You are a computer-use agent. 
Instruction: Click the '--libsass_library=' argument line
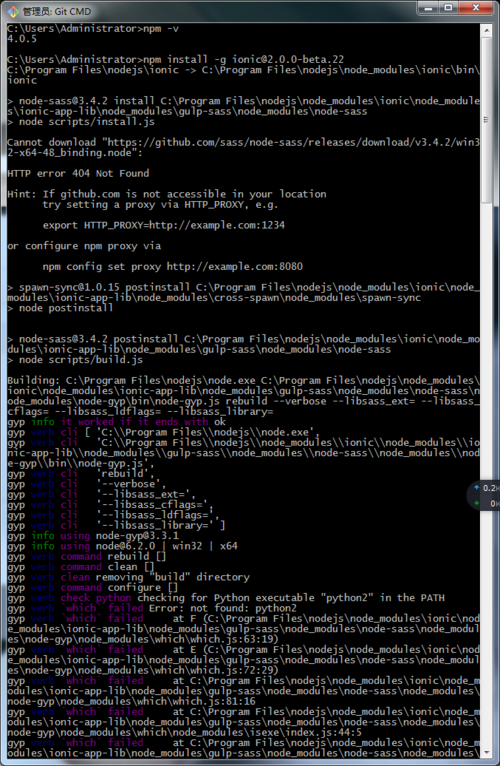coord(116,526)
